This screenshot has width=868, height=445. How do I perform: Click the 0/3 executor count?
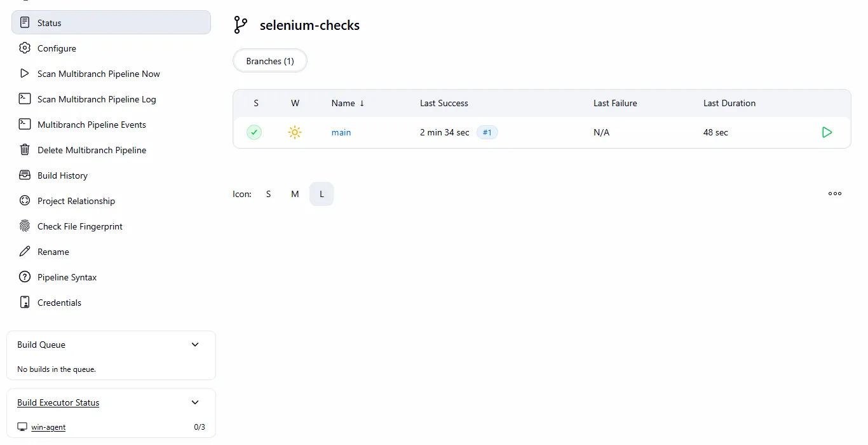(200, 427)
